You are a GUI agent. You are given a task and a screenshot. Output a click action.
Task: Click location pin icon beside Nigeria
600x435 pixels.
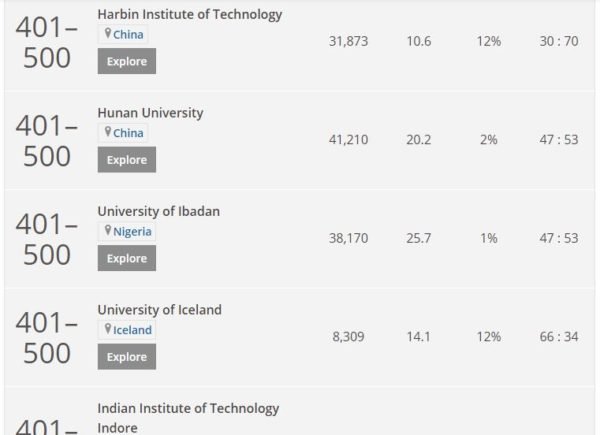coord(107,231)
